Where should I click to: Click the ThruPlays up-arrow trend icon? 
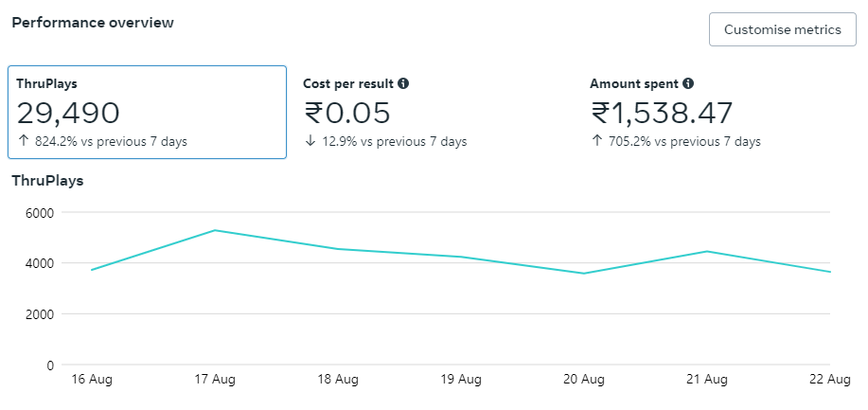pos(23,142)
